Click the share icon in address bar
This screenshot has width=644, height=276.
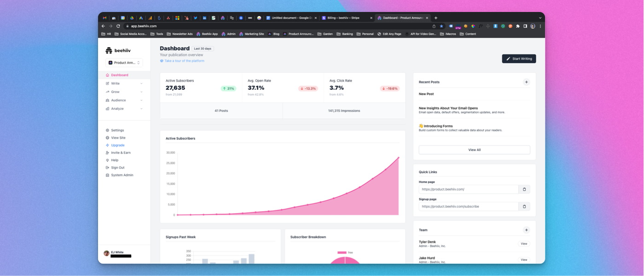[434, 26]
